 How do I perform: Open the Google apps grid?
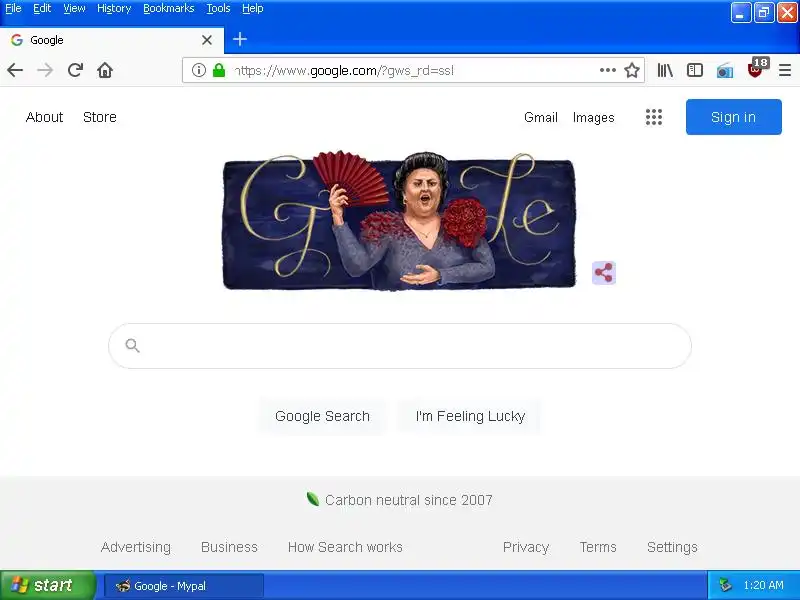point(654,117)
